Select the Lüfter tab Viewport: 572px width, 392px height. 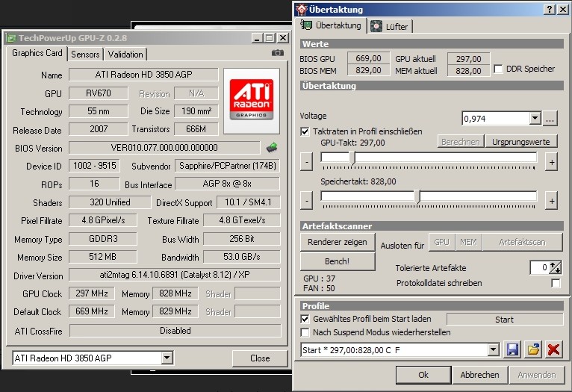coord(390,26)
